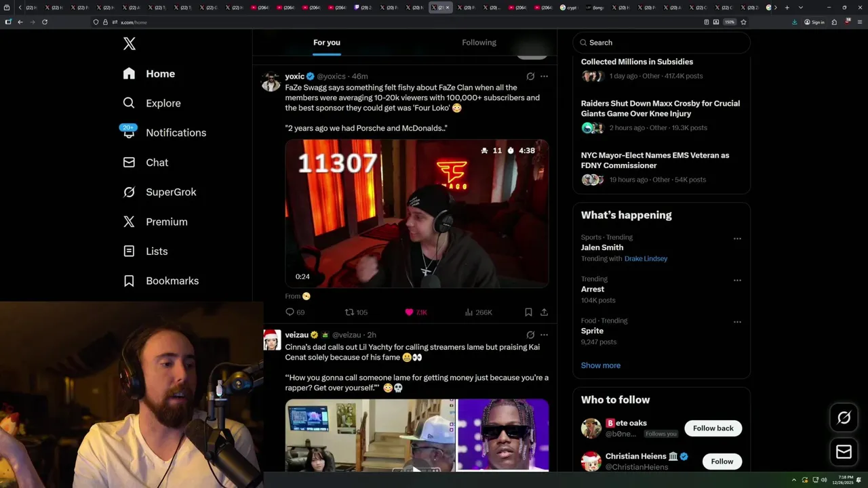Repost yoxic's post with 105 reposts

tap(356, 312)
